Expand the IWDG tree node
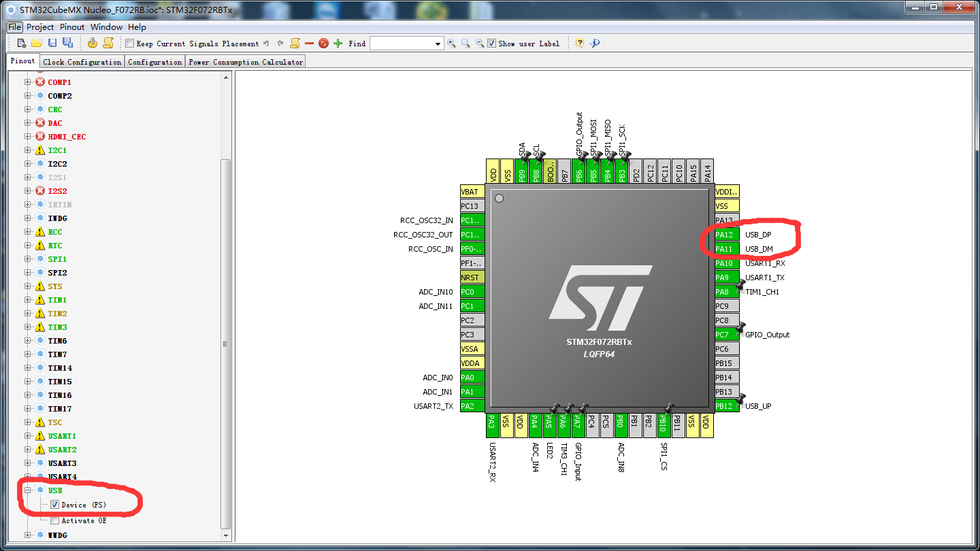This screenshot has width=980, height=551. click(x=28, y=218)
